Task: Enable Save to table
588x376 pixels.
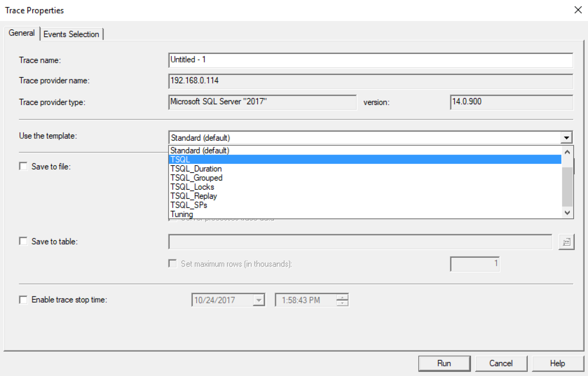Action: 23,241
